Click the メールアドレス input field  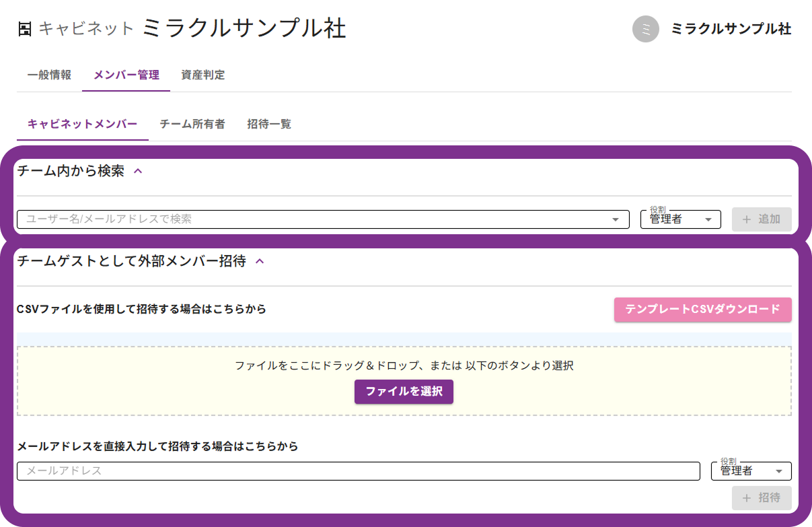pyautogui.click(x=358, y=471)
